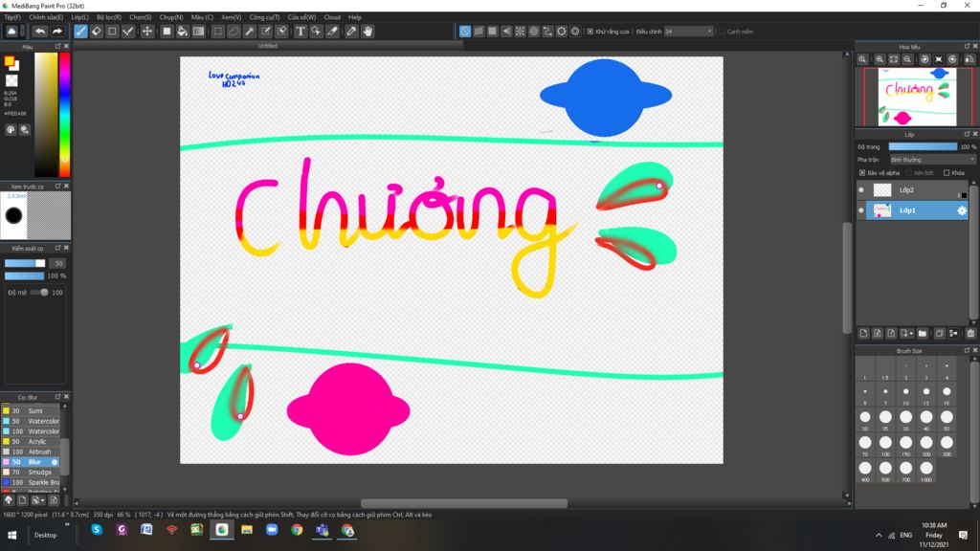
Task: Select brush size 1000 preset
Action: tap(926, 471)
